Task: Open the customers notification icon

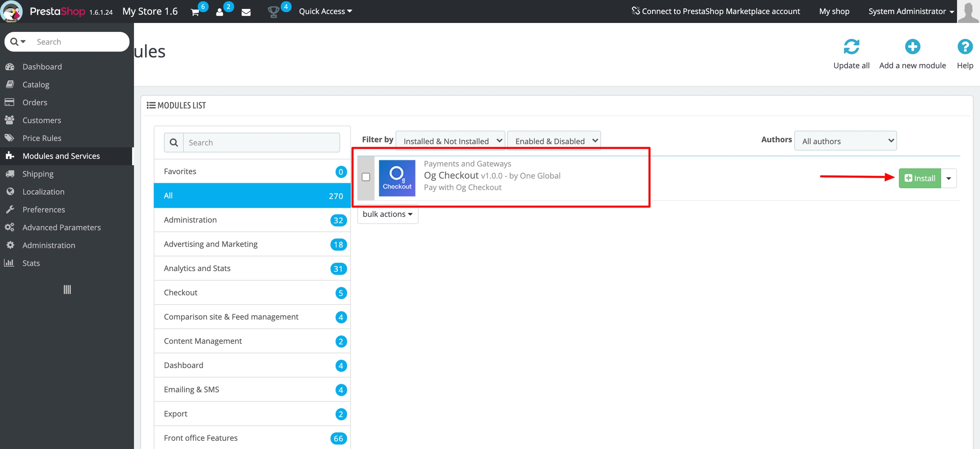Action: (219, 12)
